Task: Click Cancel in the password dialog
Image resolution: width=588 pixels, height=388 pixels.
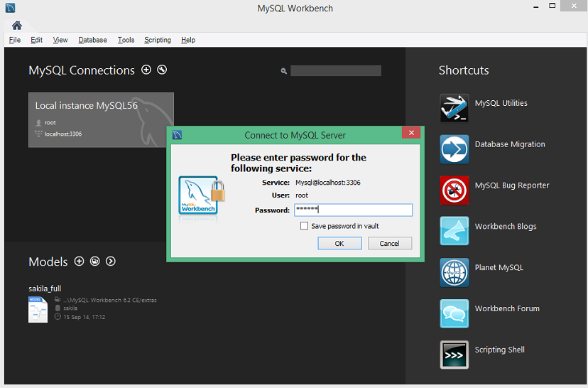Action: (390, 243)
